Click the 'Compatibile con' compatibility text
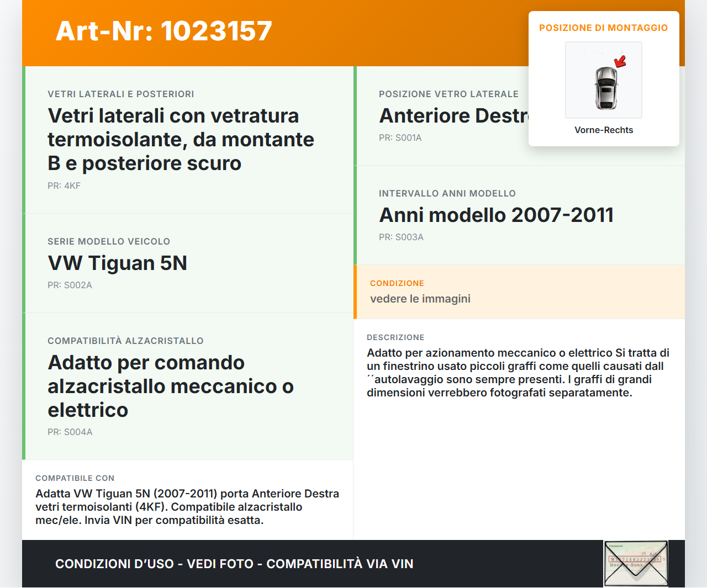Image resolution: width=707 pixels, height=588 pixels. [187, 507]
